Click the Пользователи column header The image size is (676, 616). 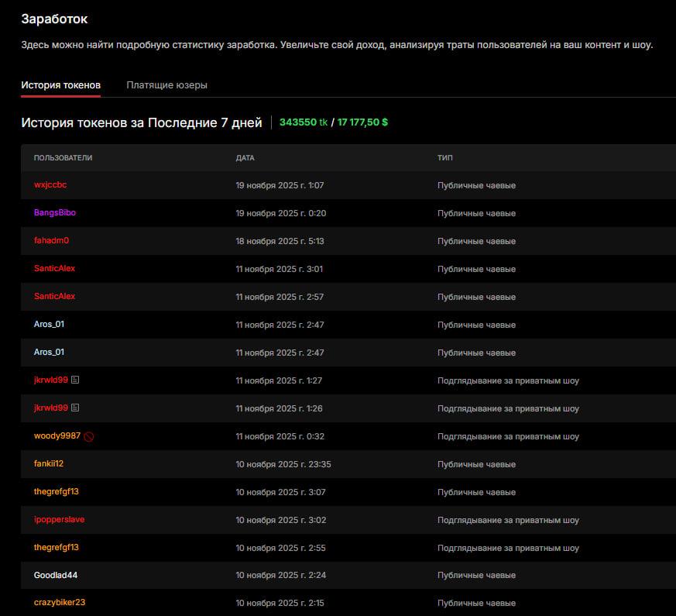click(x=63, y=158)
